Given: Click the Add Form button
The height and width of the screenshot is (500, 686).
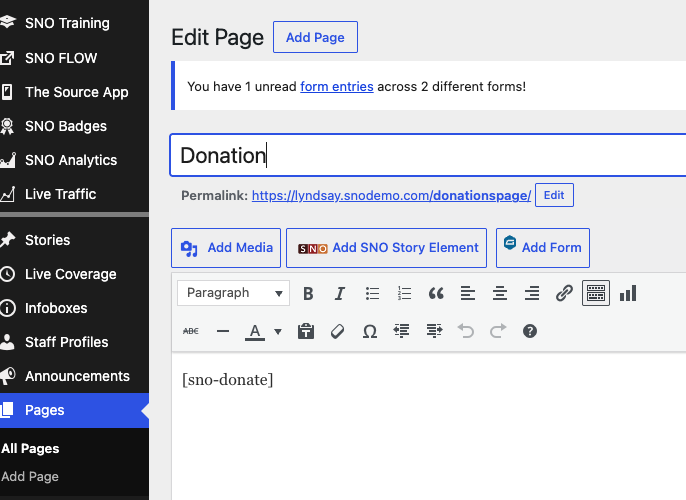Looking at the screenshot, I should tap(542, 248).
